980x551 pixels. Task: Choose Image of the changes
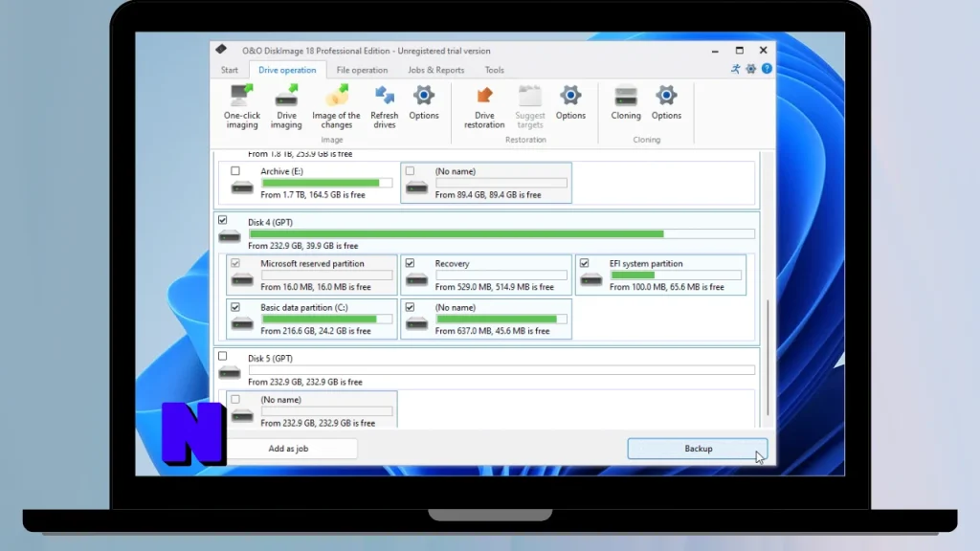click(x=336, y=107)
